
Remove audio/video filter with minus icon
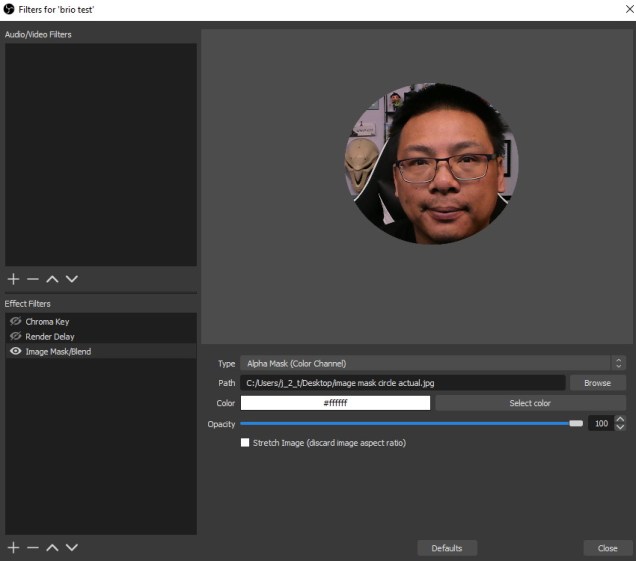(x=32, y=279)
